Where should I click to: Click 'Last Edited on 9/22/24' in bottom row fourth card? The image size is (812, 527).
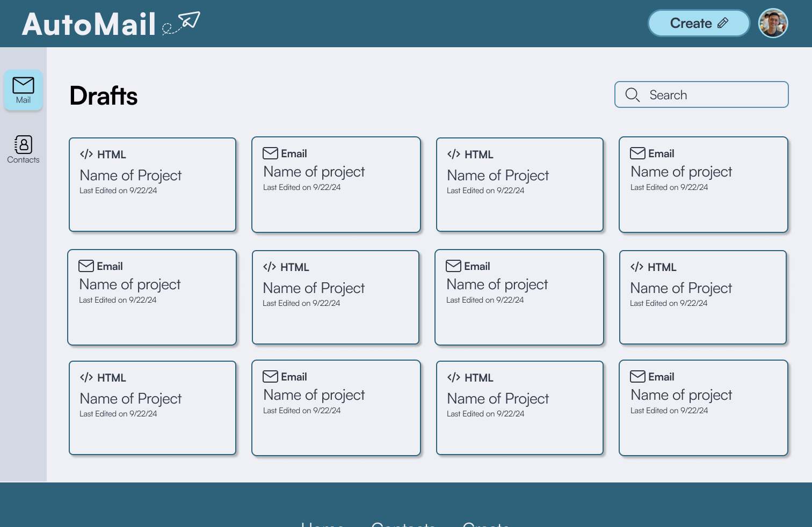669,411
